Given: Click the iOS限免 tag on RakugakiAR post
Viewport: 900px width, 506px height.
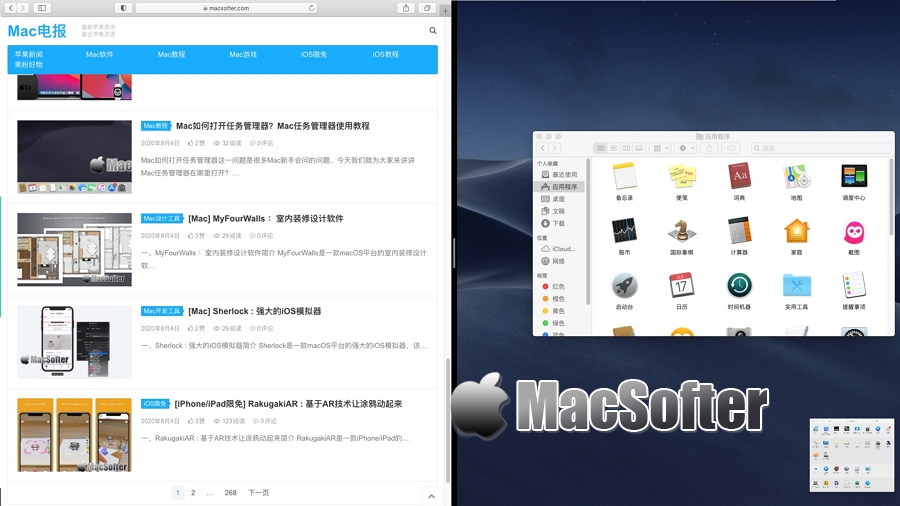Looking at the screenshot, I should pos(154,404).
